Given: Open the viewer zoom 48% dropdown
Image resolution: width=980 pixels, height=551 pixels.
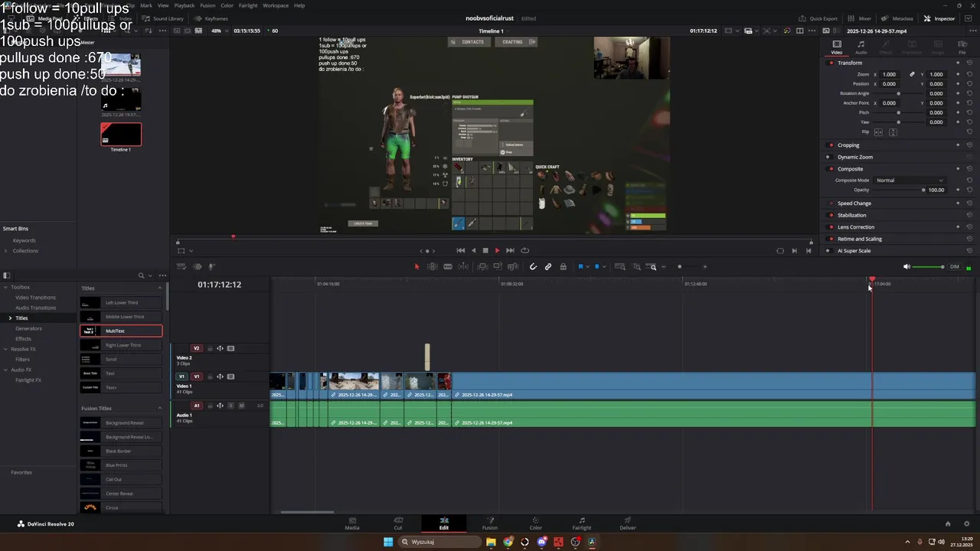Looking at the screenshot, I should pyautogui.click(x=219, y=31).
